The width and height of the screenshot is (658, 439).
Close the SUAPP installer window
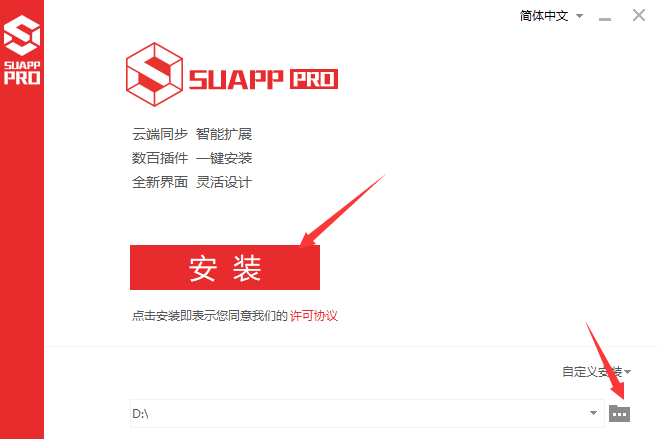(x=639, y=16)
